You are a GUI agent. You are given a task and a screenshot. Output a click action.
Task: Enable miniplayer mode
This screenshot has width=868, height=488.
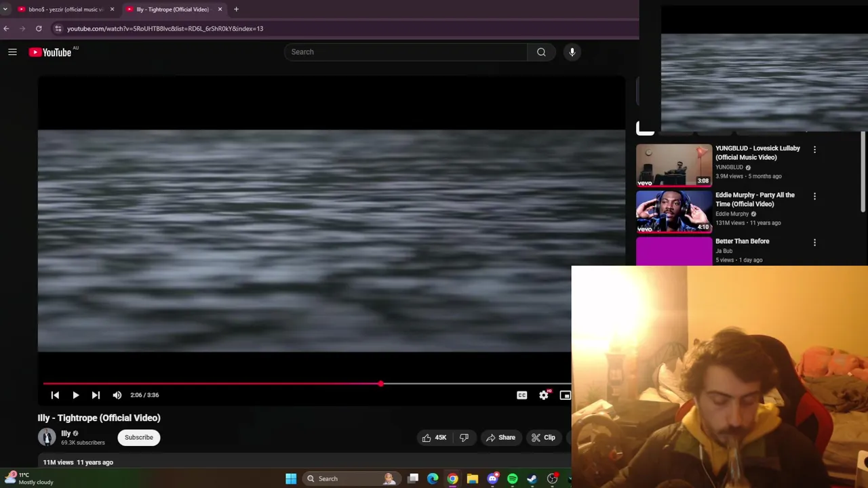[x=565, y=395]
